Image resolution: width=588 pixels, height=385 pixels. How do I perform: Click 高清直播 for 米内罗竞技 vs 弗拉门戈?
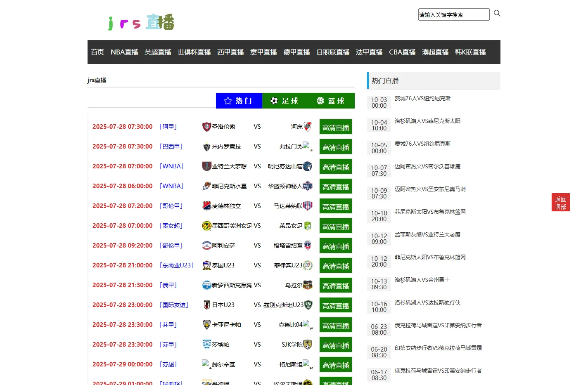tap(336, 147)
